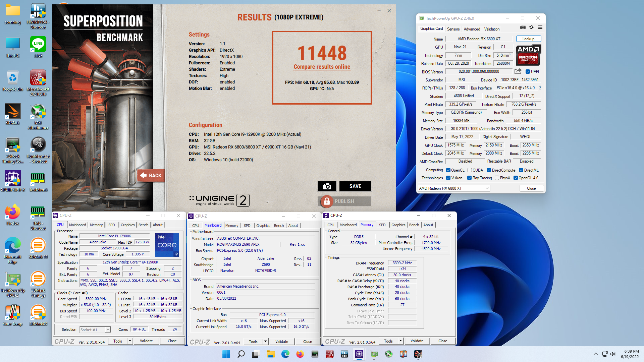
Task: Click the Intel Core i9 logo in CPU-Z
Action: tap(167, 245)
